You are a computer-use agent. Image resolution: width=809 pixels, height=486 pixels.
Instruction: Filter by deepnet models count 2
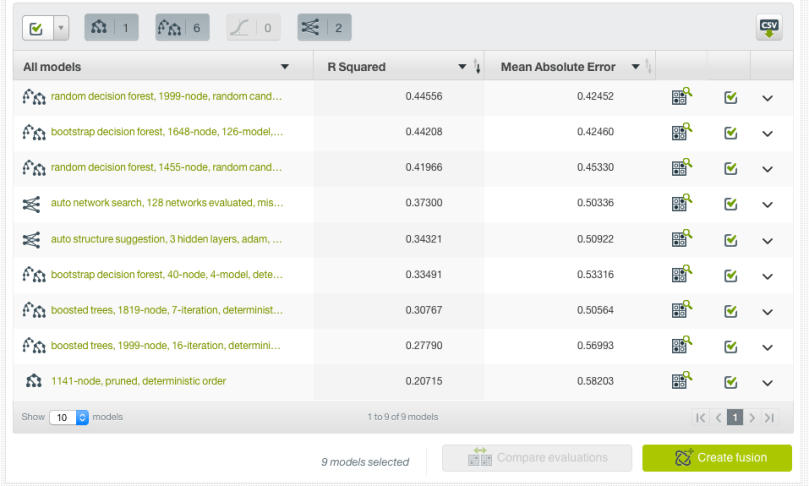324,28
